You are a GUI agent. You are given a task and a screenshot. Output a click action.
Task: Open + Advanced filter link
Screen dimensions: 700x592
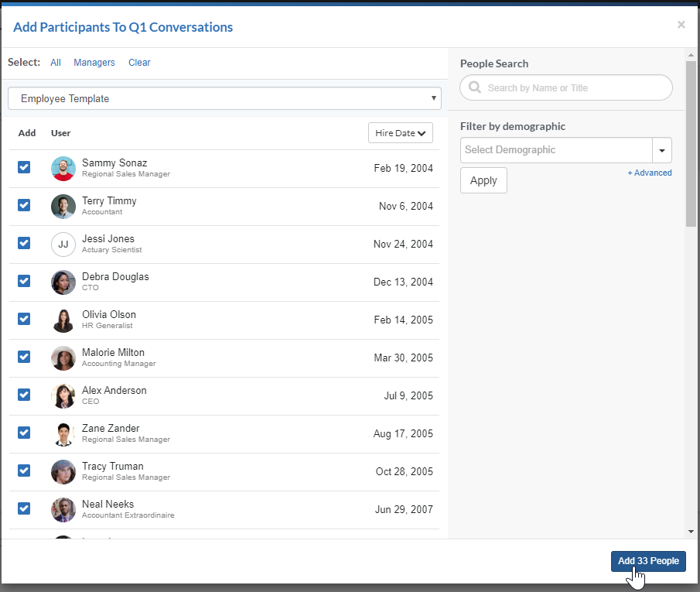tap(650, 173)
